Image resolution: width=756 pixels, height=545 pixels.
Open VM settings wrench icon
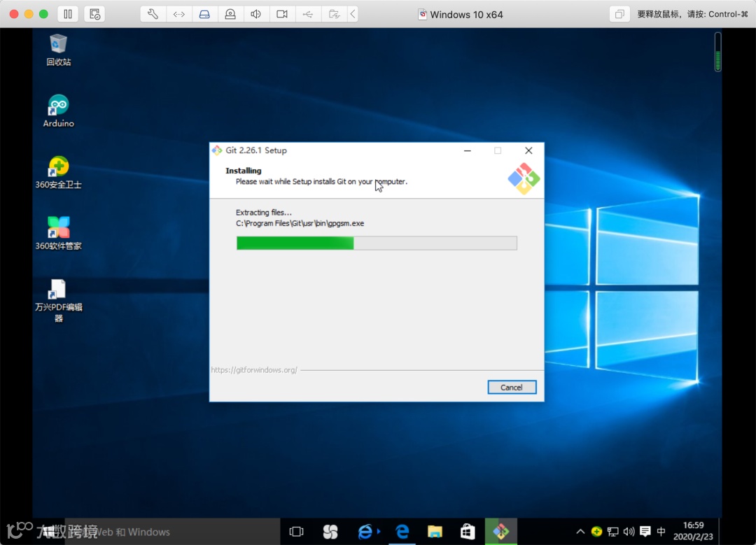153,14
